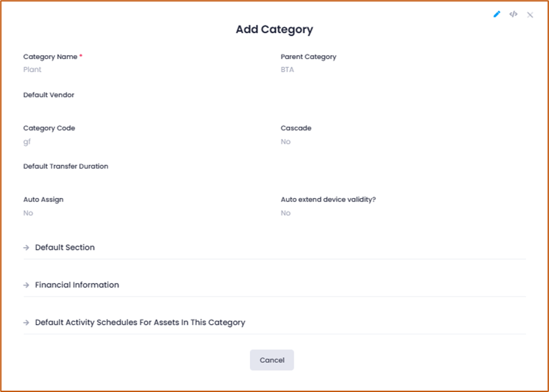The width and height of the screenshot is (549, 392).
Task: Click the arrow beside Default Section
Action: click(x=26, y=248)
